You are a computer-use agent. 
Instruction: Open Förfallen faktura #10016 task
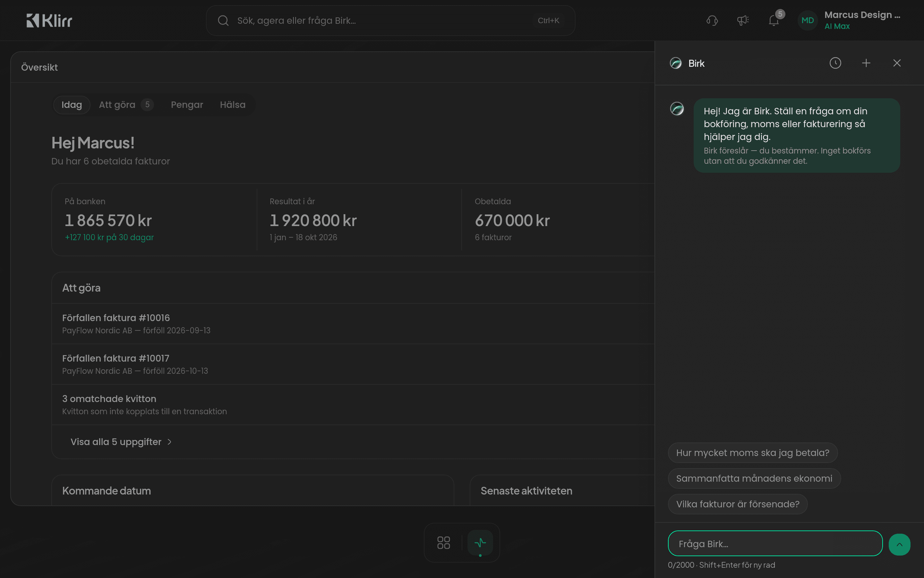coord(353,324)
